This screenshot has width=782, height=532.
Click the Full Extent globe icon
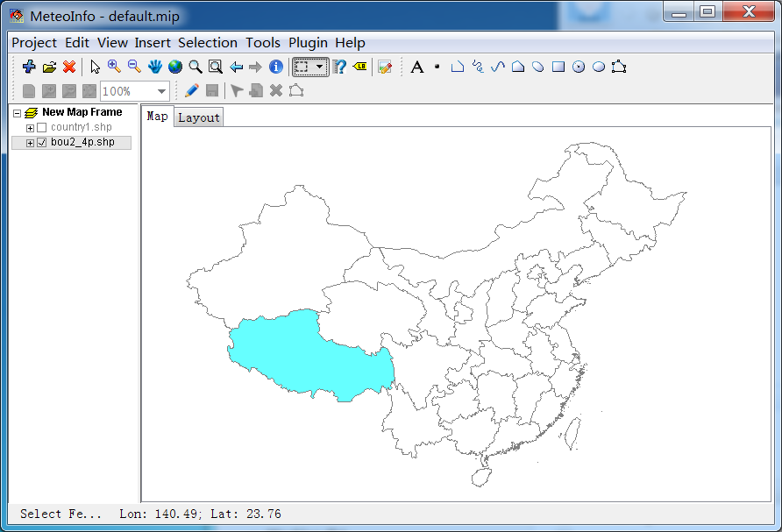coord(175,67)
